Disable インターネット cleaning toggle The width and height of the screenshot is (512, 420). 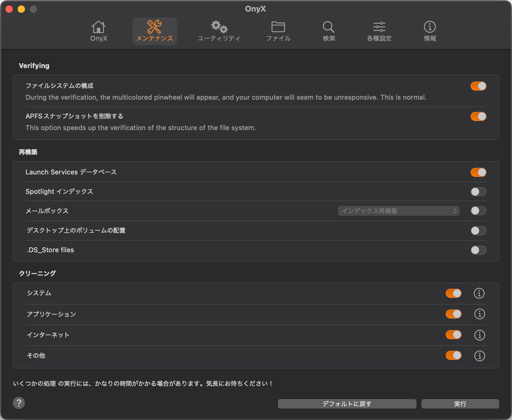click(x=454, y=335)
